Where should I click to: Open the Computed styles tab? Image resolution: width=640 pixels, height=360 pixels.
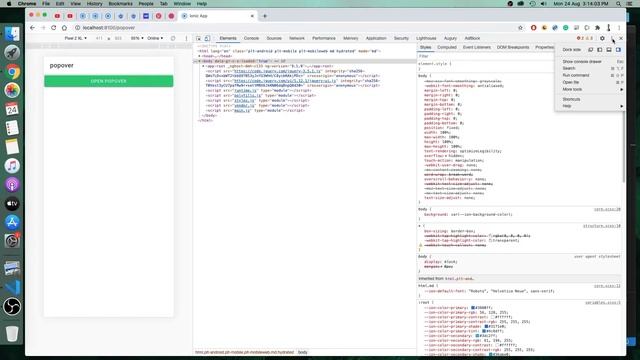(x=447, y=48)
